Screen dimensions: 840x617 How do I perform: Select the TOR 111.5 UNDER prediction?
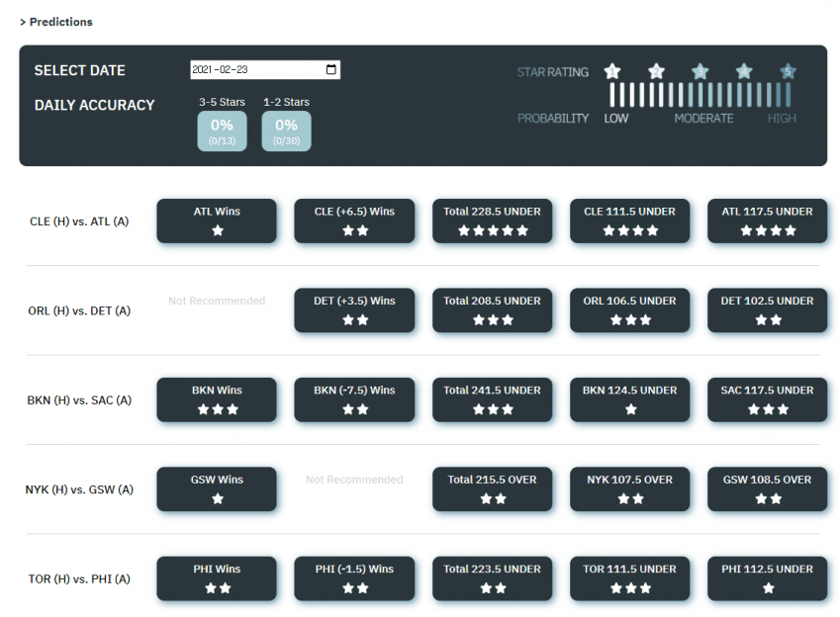tap(629, 578)
